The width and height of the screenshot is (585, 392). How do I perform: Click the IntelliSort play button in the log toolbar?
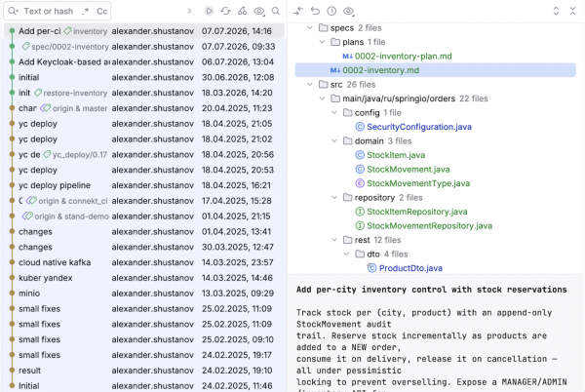pyautogui.click(x=209, y=11)
